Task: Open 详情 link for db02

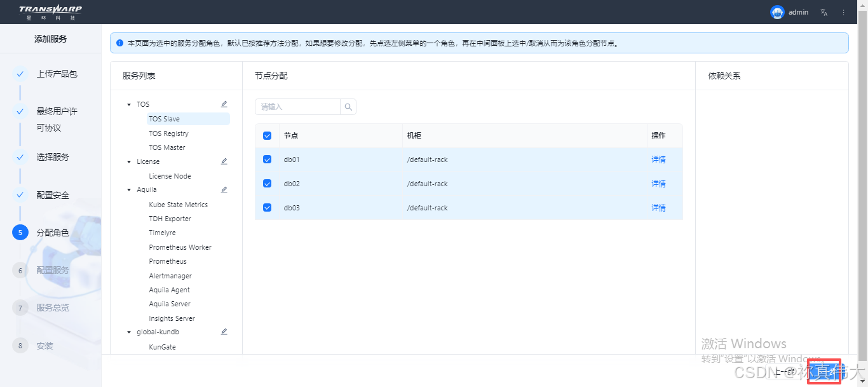Action: 658,184
